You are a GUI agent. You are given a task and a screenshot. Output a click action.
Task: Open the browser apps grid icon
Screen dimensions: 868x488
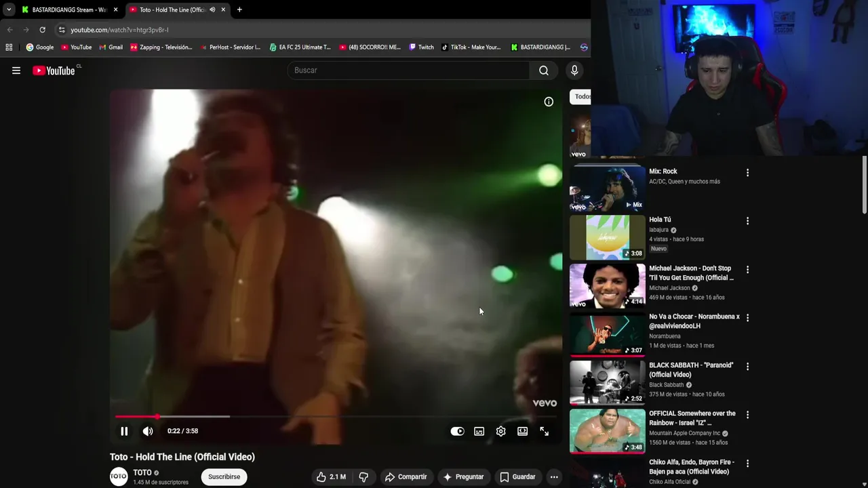point(9,47)
